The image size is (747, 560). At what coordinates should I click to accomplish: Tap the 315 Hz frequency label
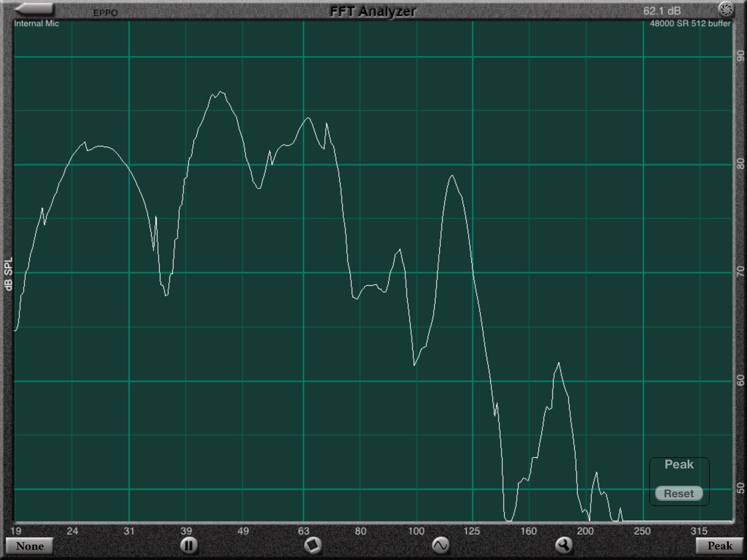699,531
